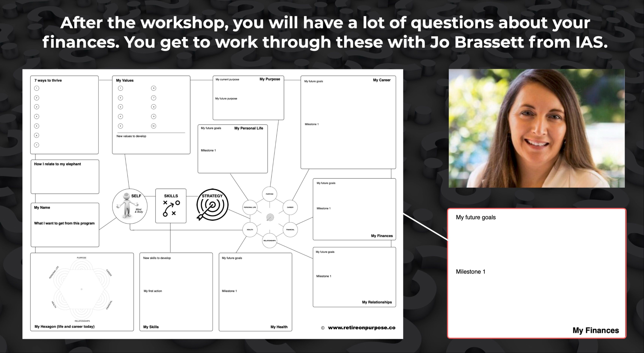Select the RELATIONSHIPS circle node
The width and height of the screenshot is (644, 353).
click(x=269, y=241)
